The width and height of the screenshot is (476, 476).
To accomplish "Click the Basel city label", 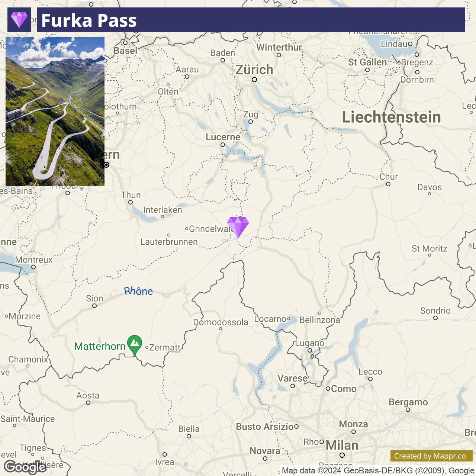I will (x=125, y=51).
